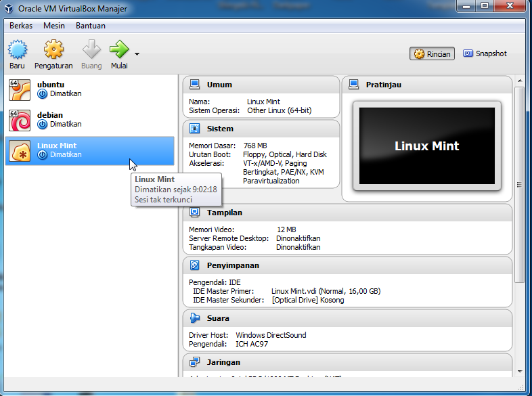Click the Suara section speaker icon
The width and height of the screenshot is (532, 396).
(194, 318)
